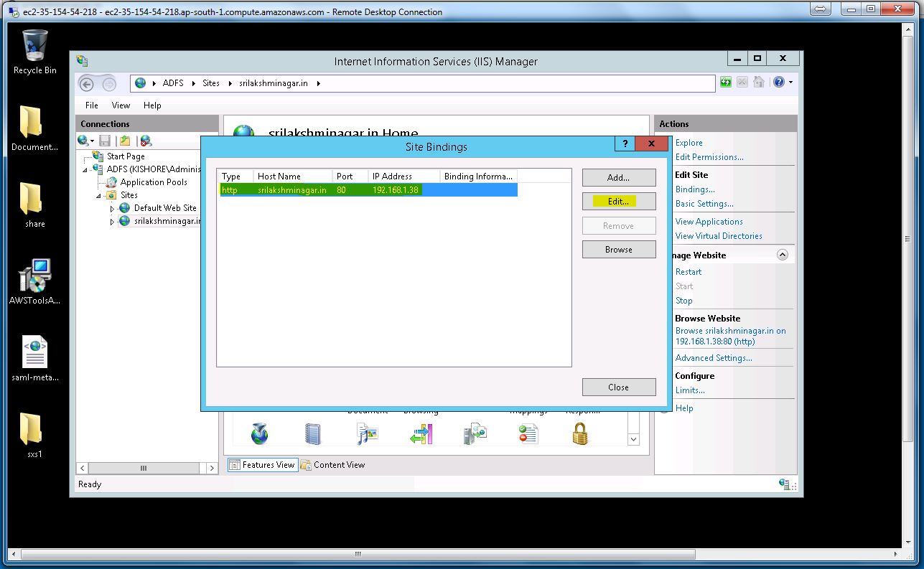
Task: Collapse the Manage Website section chevron
Action: tap(783, 255)
